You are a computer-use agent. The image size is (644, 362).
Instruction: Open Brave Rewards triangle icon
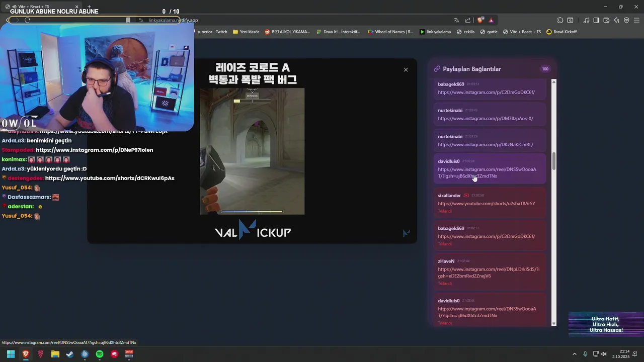pos(491,20)
